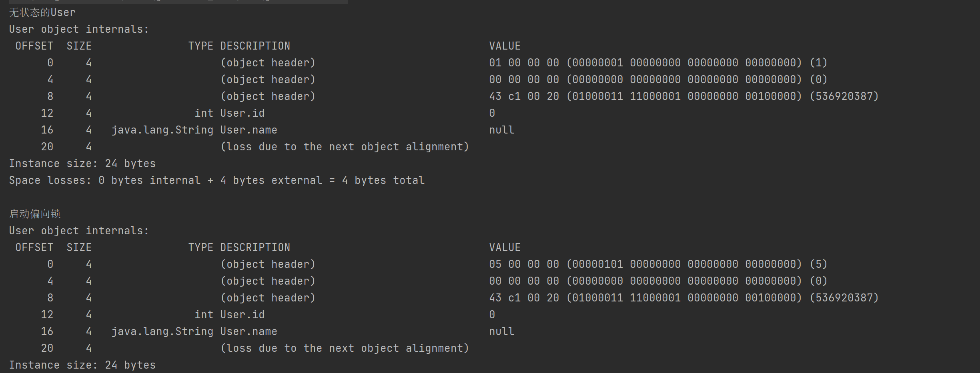Click Instance size line above Space losses

(82, 164)
